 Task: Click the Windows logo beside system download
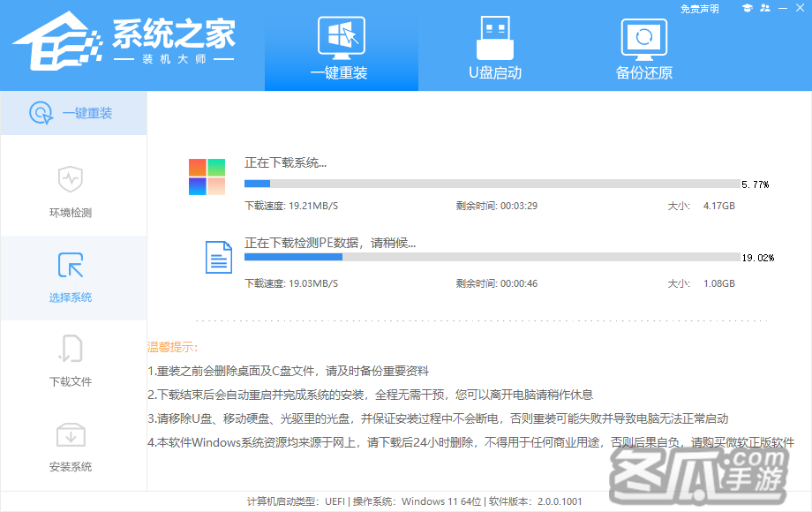tap(207, 177)
